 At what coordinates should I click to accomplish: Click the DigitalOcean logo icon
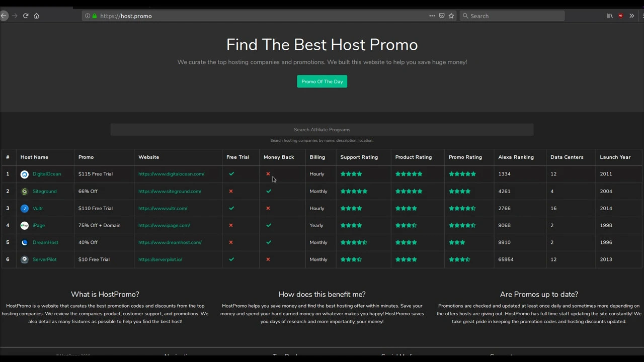point(25,174)
